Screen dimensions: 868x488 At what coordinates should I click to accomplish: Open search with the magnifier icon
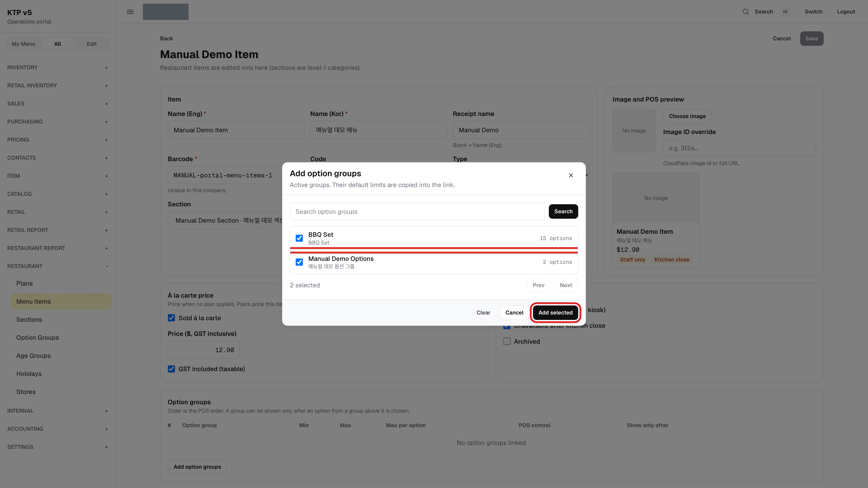point(746,12)
